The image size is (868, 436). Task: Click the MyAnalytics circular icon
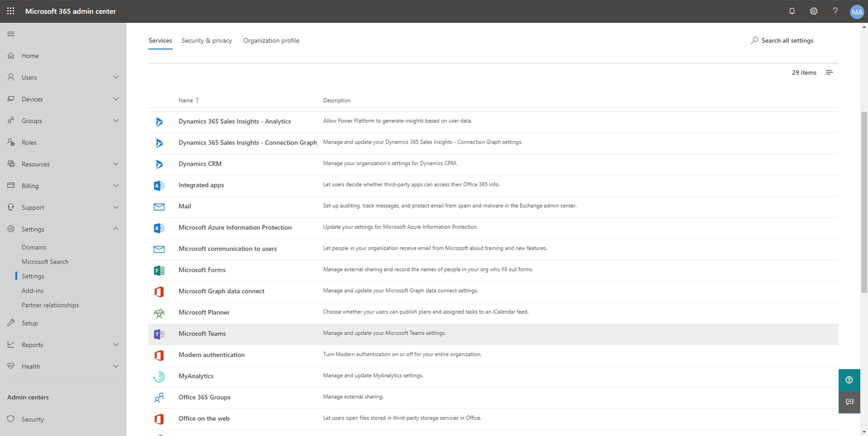point(159,376)
